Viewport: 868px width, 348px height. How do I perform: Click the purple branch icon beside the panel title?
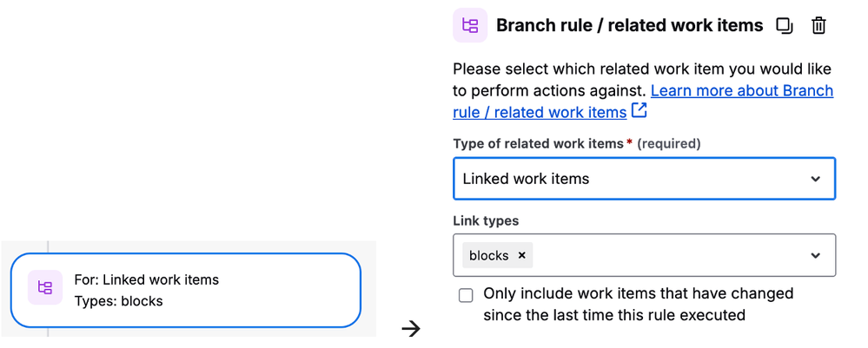[470, 25]
